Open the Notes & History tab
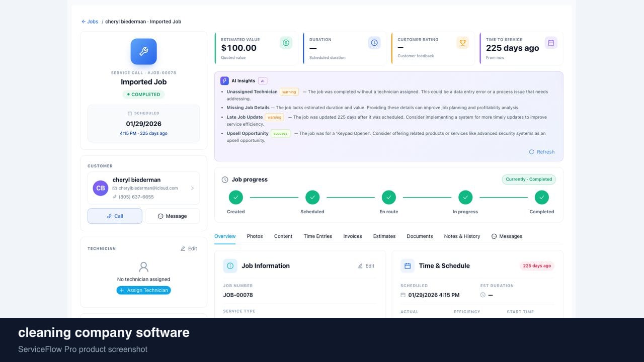 [462, 236]
